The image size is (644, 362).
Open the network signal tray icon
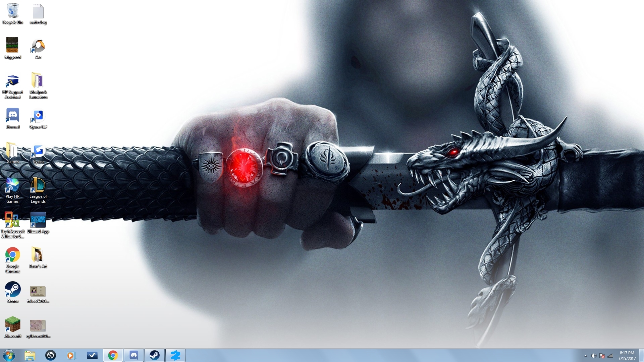610,356
